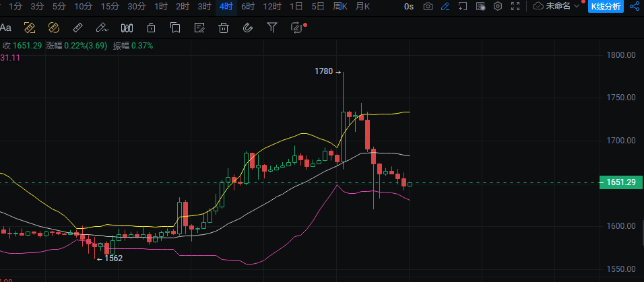Click the 收 1651.29 close readout
This screenshot has width=644, height=282.
tap(23, 46)
